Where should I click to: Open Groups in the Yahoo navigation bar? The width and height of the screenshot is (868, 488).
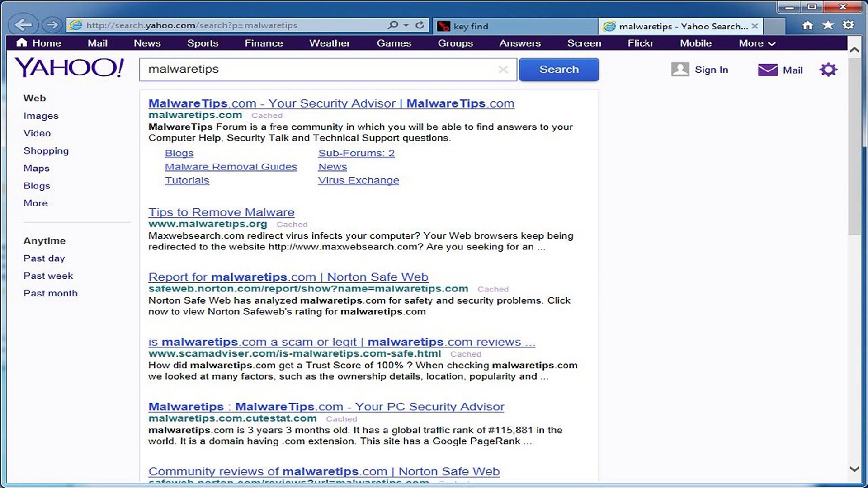pos(455,43)
